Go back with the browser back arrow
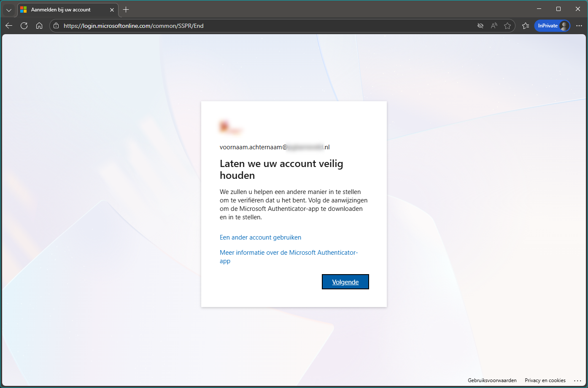 [9, 26]
